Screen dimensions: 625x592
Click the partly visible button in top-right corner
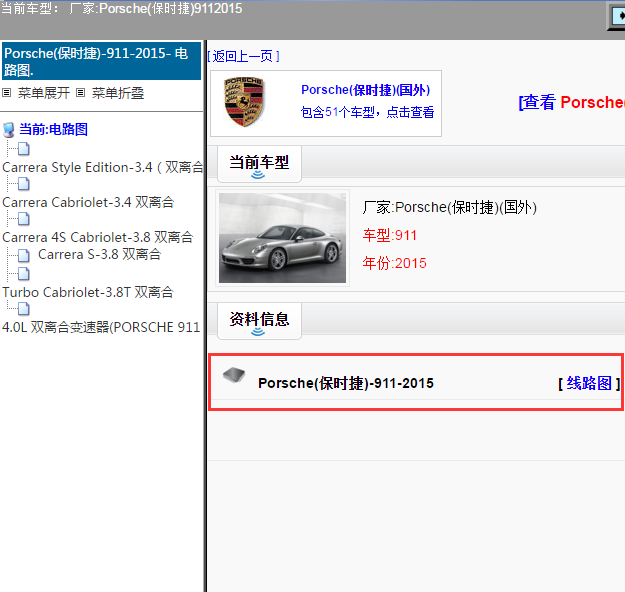(616, 16)
